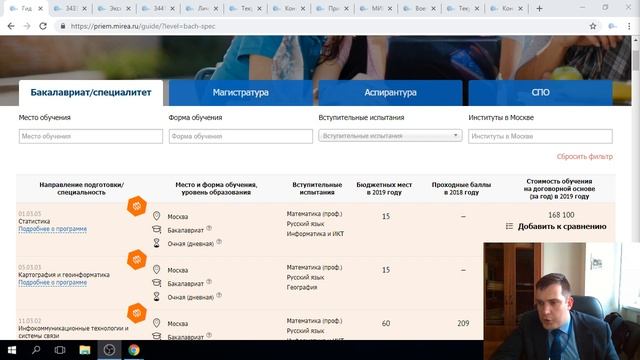Go forward with the browser forward arrow
Screen dimensions: 640x360
click(x=27, y=26)
